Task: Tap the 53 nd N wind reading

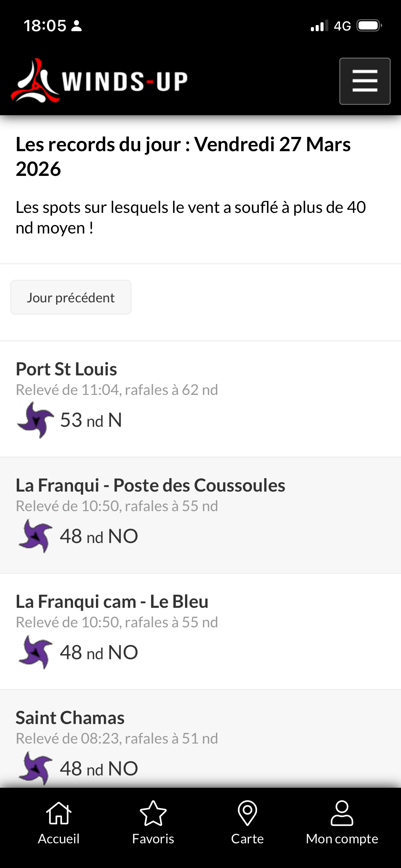Action: [91, 420]
